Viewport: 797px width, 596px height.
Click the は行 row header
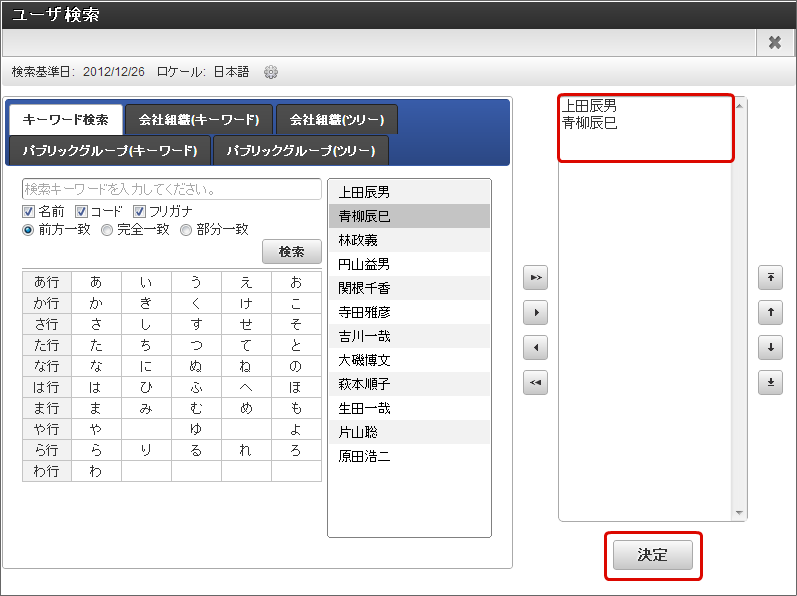point(46,387)
